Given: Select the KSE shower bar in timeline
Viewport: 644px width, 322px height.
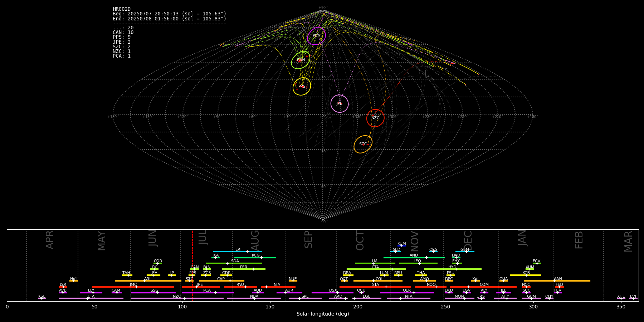Looking at the screenshot, I should pyautogui.click(x=42, y=298).
